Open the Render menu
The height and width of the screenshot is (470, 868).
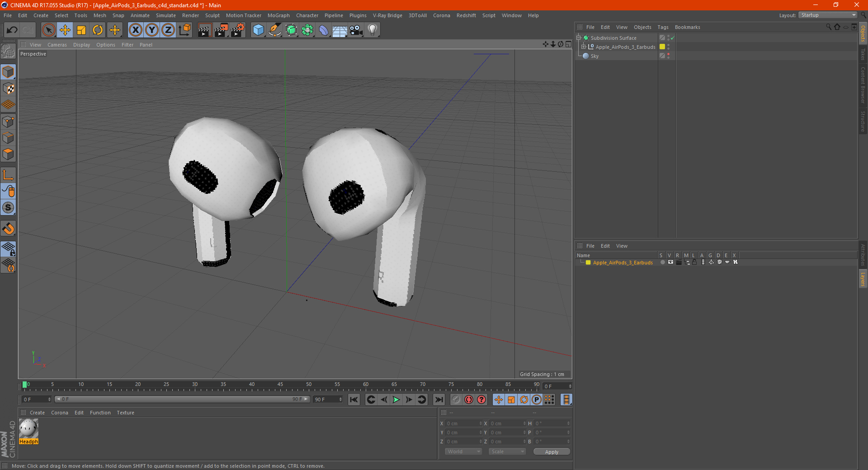(190, 15)
